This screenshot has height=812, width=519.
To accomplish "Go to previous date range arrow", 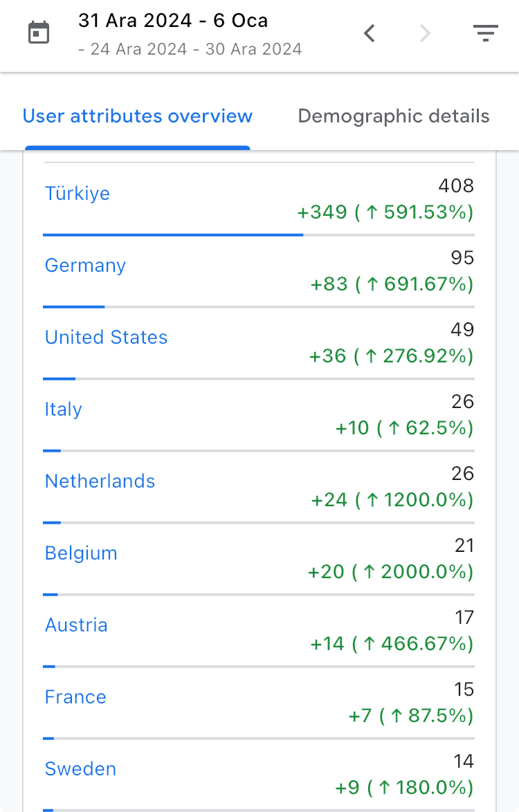I will coord(370,33).
